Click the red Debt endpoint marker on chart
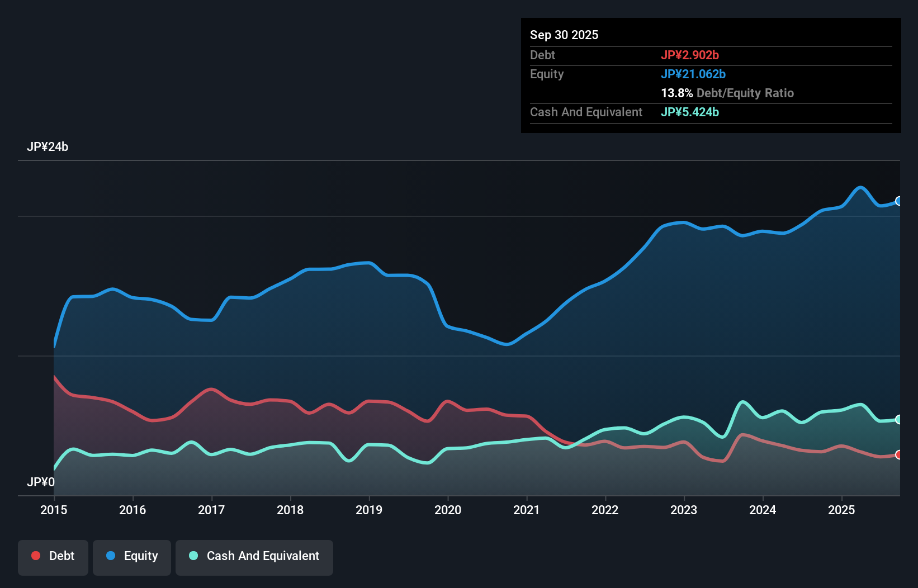This screenshot has height=588, width=918. 899,455
